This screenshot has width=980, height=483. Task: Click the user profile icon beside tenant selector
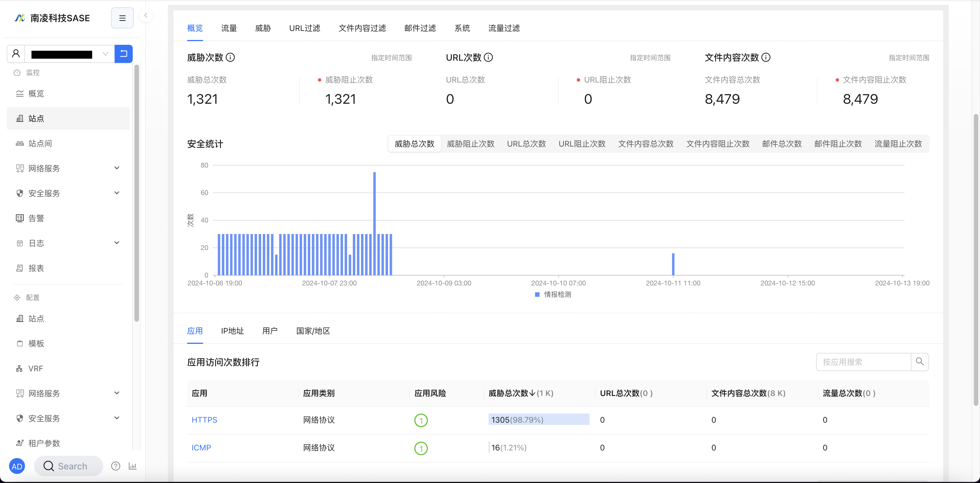tap(16, 54)
